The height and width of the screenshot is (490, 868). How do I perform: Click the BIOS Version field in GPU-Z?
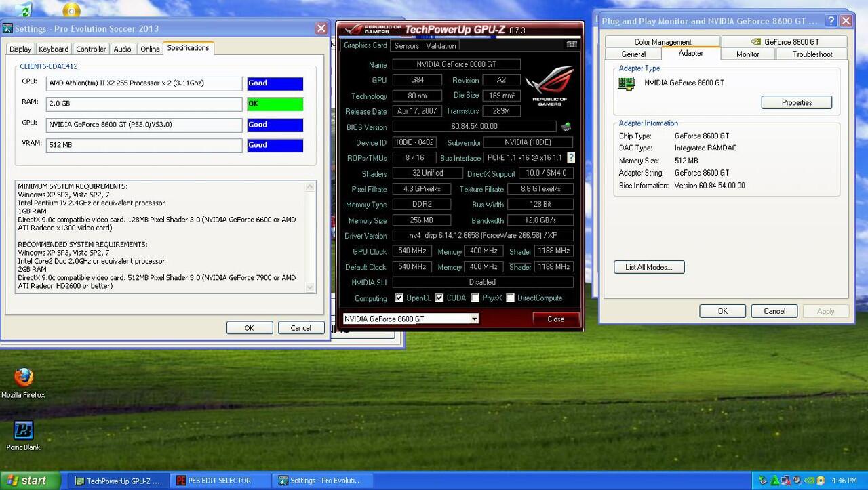[474, 127]
